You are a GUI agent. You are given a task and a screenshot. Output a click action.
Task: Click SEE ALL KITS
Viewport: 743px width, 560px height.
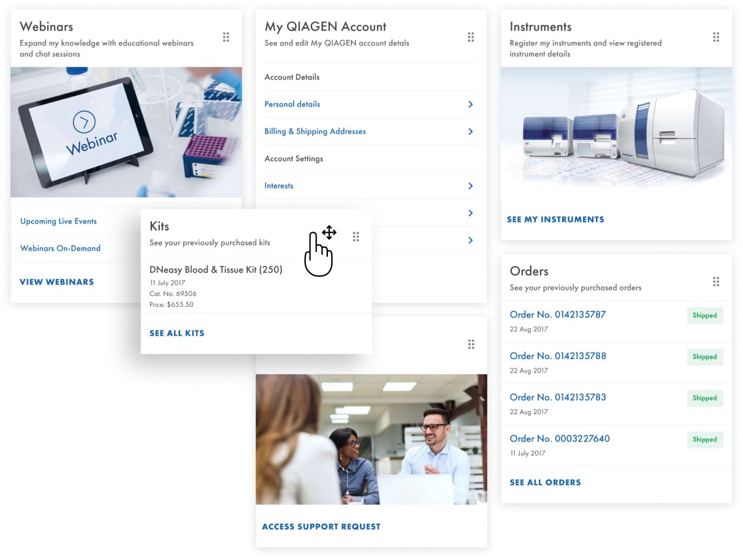(177, 333)
